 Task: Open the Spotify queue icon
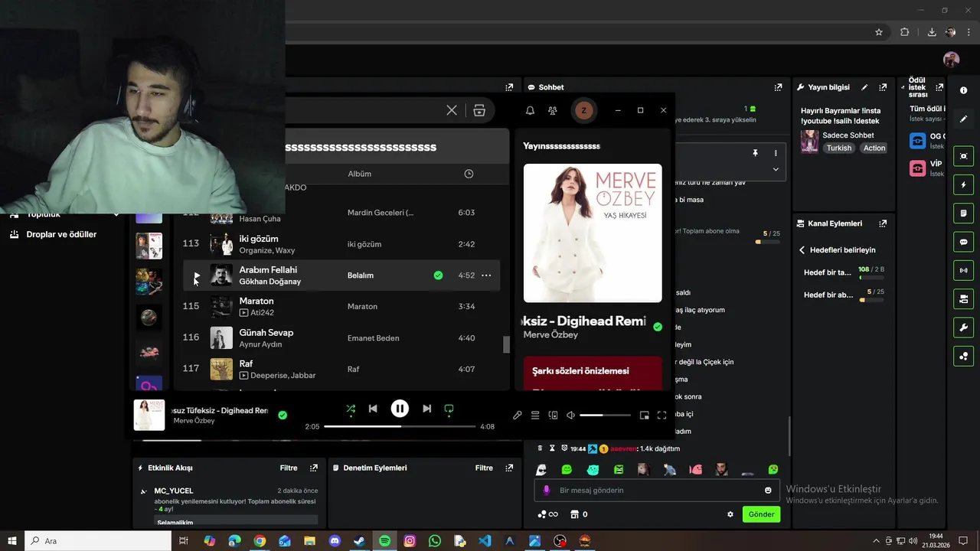(x=535, y=416)
